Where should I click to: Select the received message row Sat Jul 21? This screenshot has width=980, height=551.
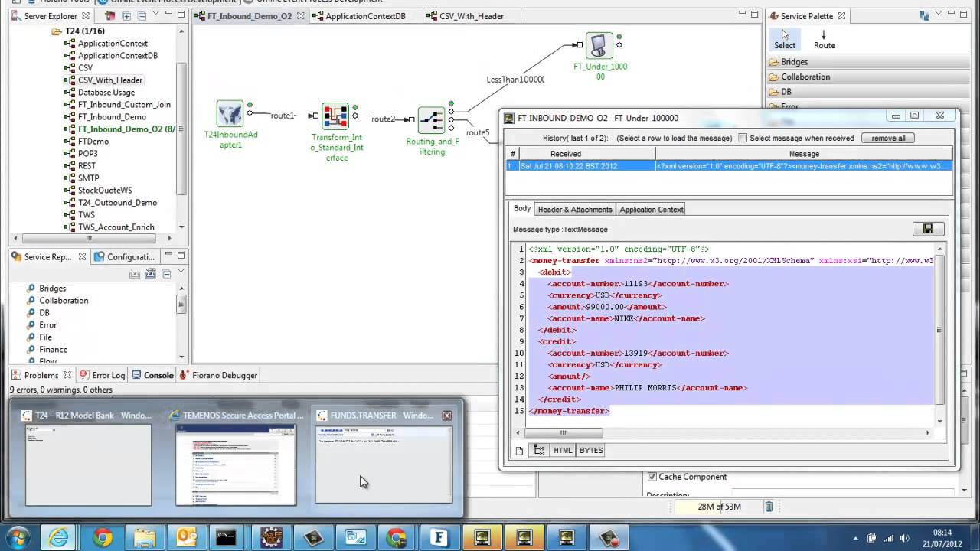[x=728, y=166]
